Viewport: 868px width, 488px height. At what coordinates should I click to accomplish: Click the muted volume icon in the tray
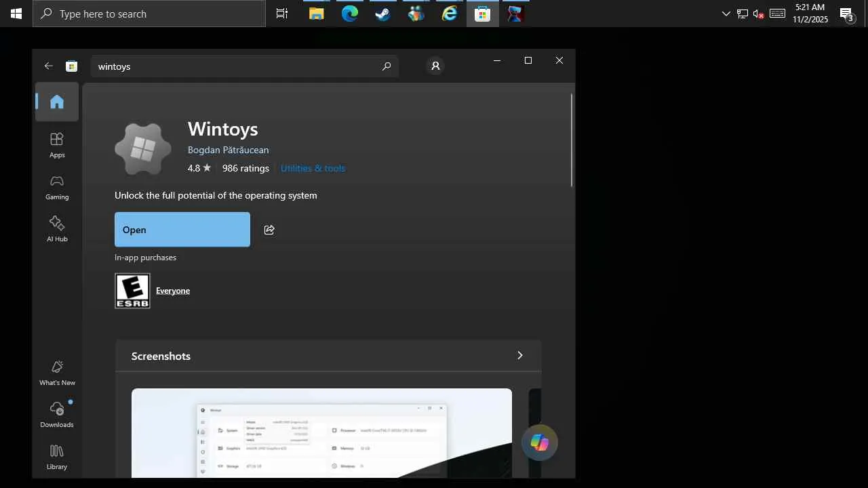click(759, 14)
